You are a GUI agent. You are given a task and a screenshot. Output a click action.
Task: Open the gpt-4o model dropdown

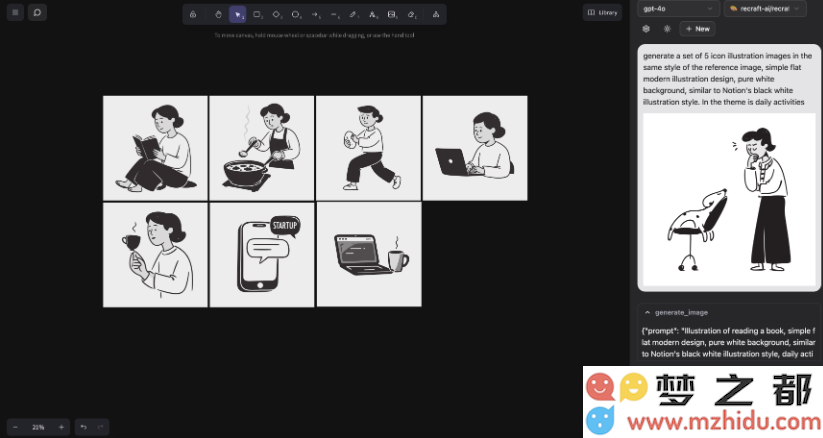tap(678, 8)
